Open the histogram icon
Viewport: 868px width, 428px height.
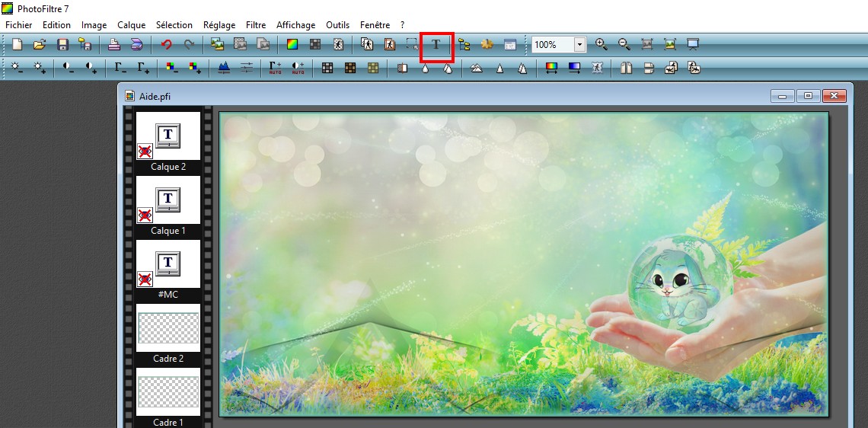224,68
